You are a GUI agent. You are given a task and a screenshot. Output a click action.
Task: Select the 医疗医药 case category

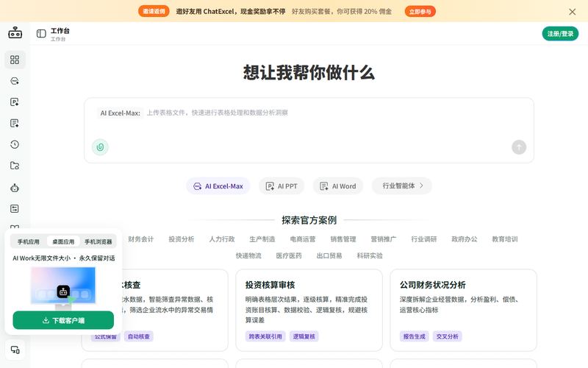[x=289, y=255]
